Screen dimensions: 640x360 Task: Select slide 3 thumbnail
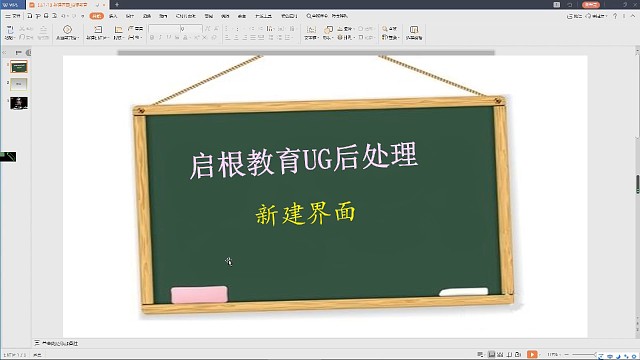(x=19, y=103)
